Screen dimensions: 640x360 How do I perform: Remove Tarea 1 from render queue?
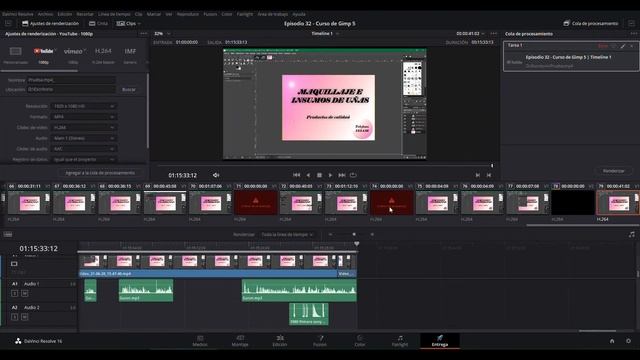(632, 46)
